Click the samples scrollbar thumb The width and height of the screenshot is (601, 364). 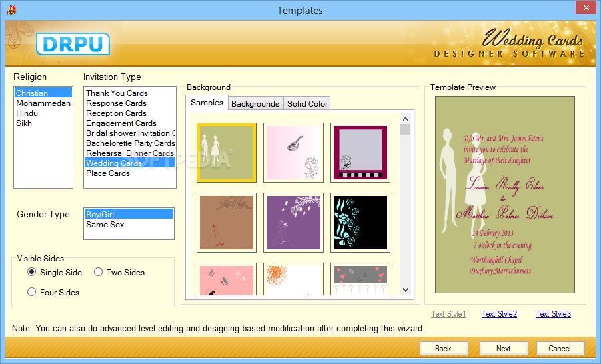pos(405,130)
